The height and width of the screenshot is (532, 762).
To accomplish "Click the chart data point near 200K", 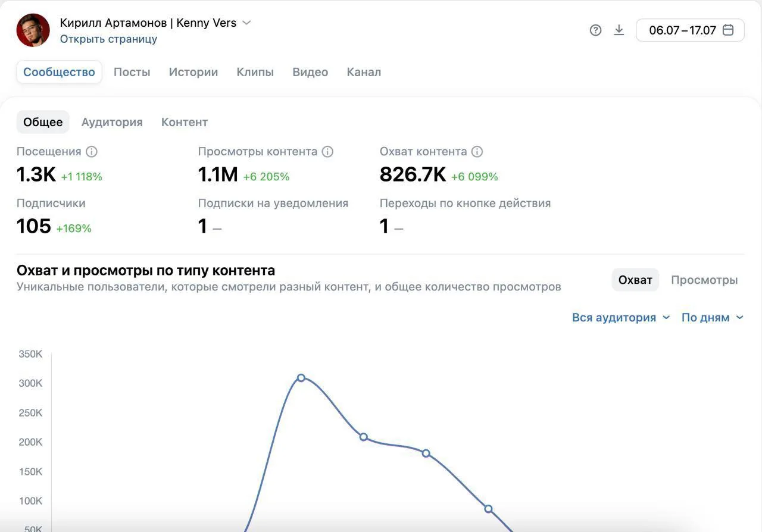I will pyautogui.click(x=364, y=437).
